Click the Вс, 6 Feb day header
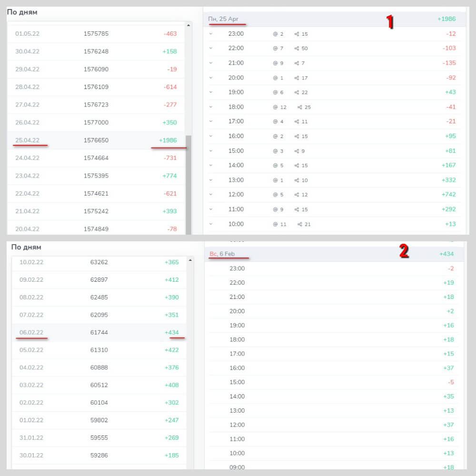 point(222,254)
